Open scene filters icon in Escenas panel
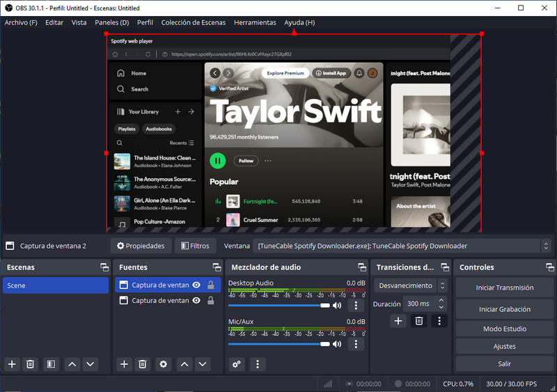 pos(51,364)
